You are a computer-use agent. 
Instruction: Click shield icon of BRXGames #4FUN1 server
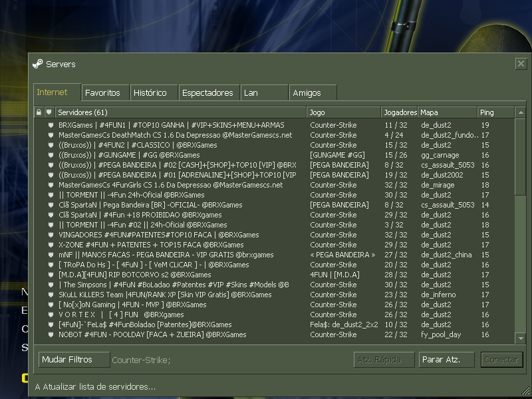(x=51, y=125)
